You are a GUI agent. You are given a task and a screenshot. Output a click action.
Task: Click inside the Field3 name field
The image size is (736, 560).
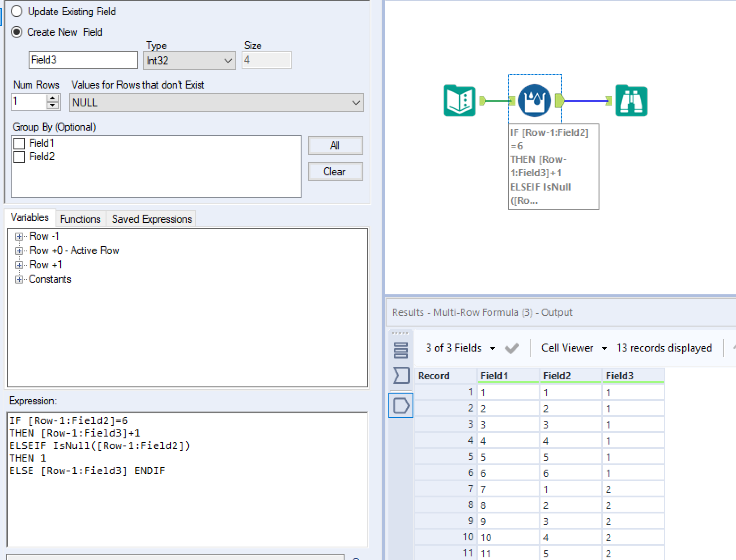click(x=83, y=59)
